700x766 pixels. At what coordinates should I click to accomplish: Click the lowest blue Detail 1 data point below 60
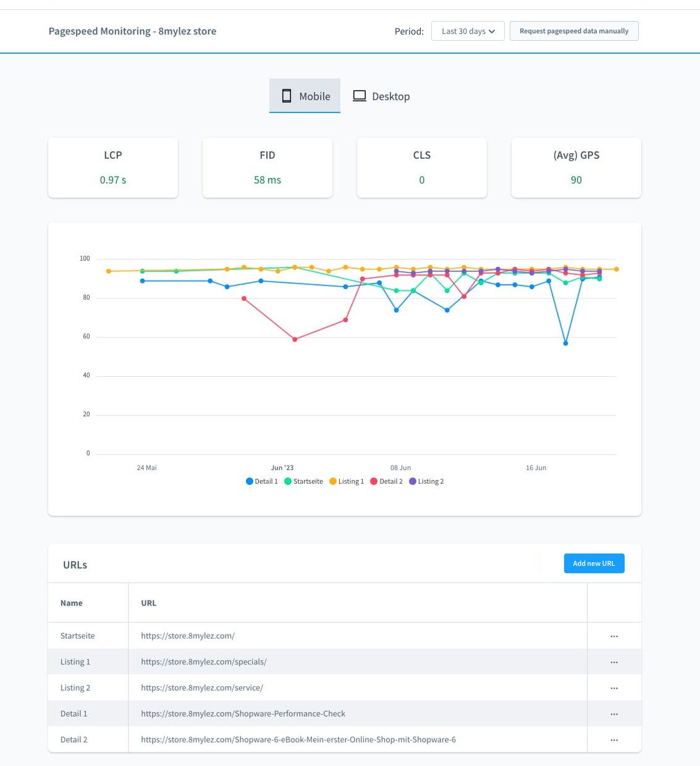[x=565, y=343]
